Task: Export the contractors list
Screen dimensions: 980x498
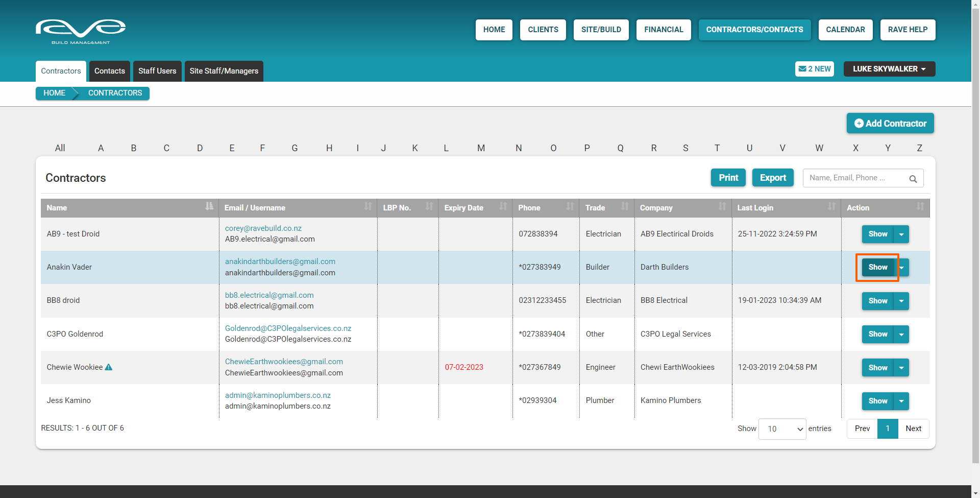Action: pyautogui.click(x=773, y=178)
